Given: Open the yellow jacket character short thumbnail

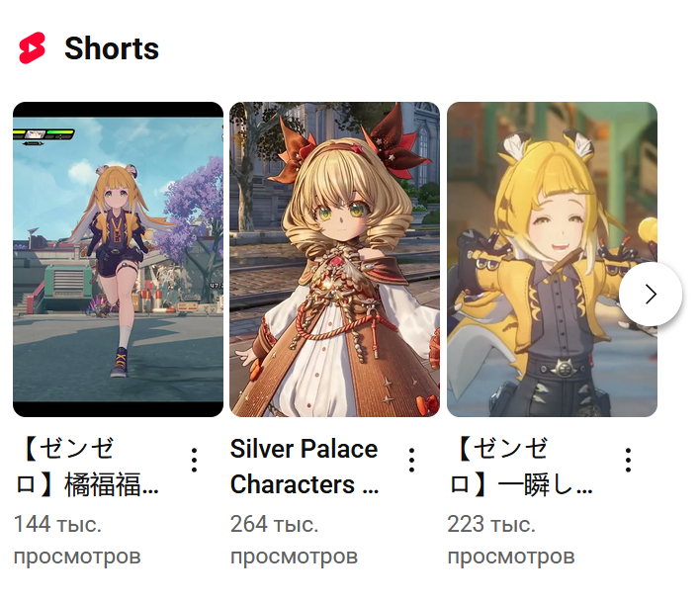Looking at the screenshot, I should [552, 259].
